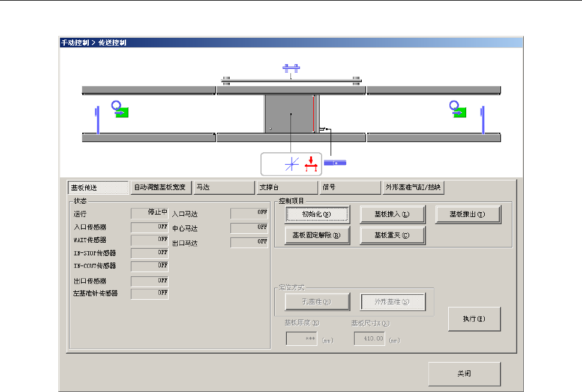582x392 pixels.
Task: Click the 入口传感器 OFF status value
Action: pos(149,227)
